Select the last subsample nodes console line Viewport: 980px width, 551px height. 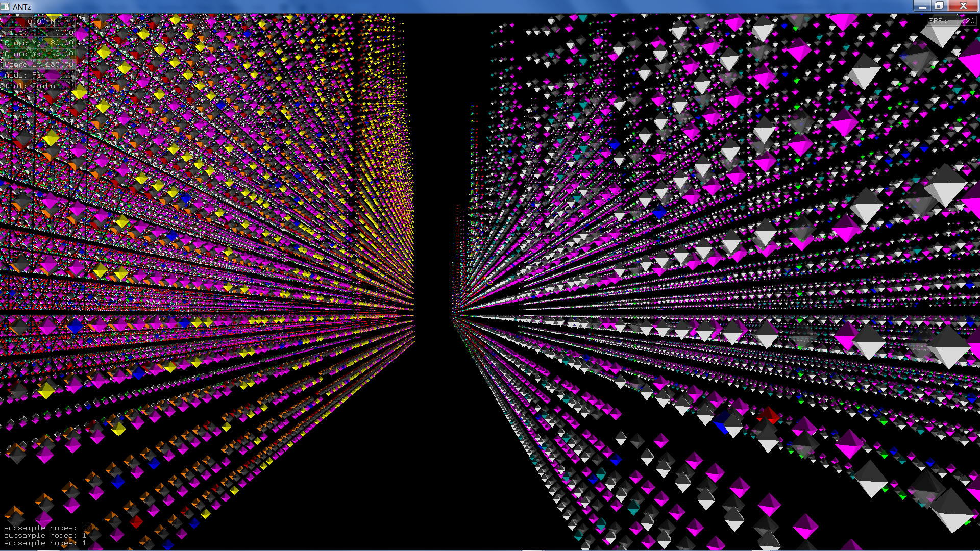click(45, 543)
